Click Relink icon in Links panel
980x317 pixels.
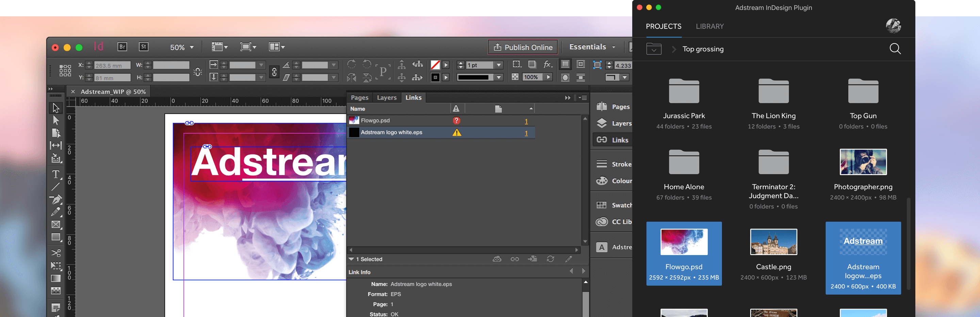click(x=515, y=259)
